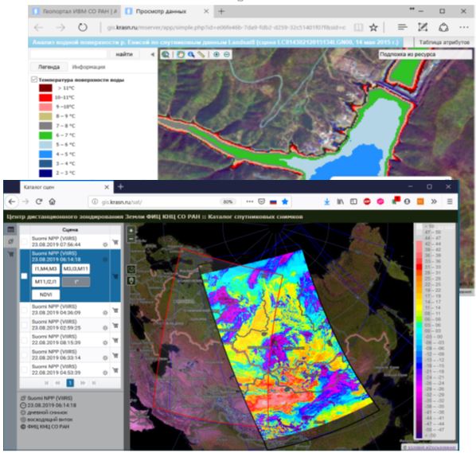Image resolution: width=476 pixels, height=453 pixels.
Task: Expand Firefox toolbar overflow chevron
Action: 434,201
